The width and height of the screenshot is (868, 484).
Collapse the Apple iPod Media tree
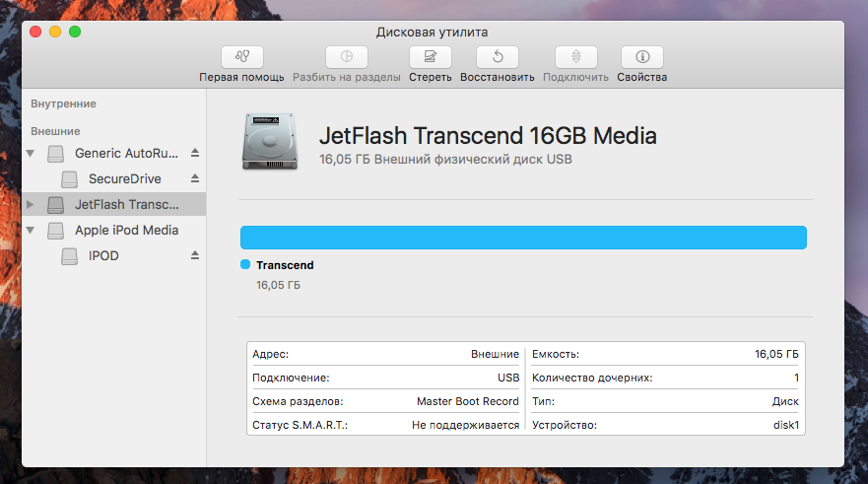pos(31,230)
